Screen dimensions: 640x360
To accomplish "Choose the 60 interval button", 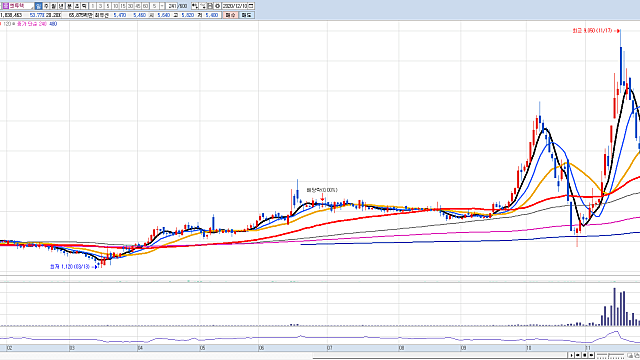I will (146, 6).
